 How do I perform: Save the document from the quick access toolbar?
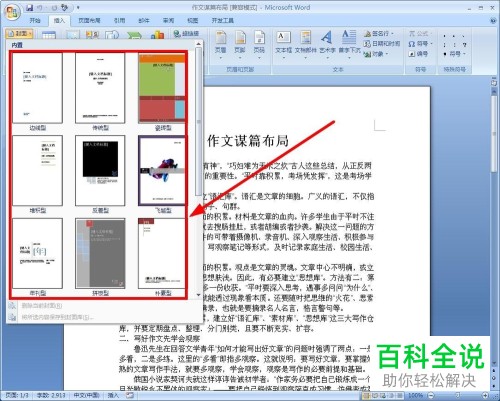29,7
